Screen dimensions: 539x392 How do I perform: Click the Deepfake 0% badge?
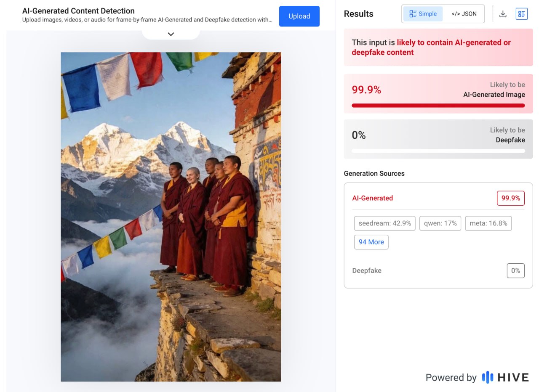click(515, 270)
